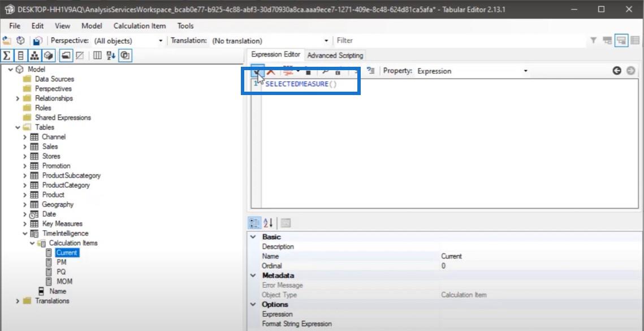Click the open model folder icon
The width and height of the screenshot is (644, 331).
tap(7, 41)
